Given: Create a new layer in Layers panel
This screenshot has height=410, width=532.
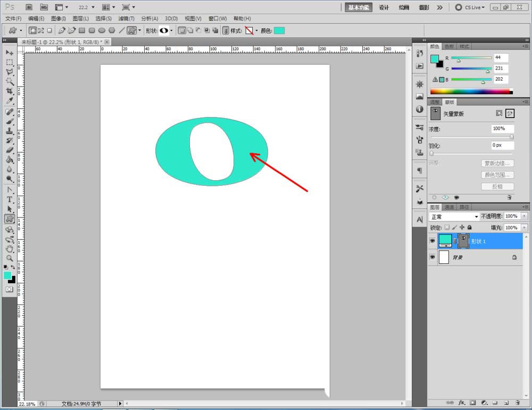Looking at the screenshot, I should (506, 403).
